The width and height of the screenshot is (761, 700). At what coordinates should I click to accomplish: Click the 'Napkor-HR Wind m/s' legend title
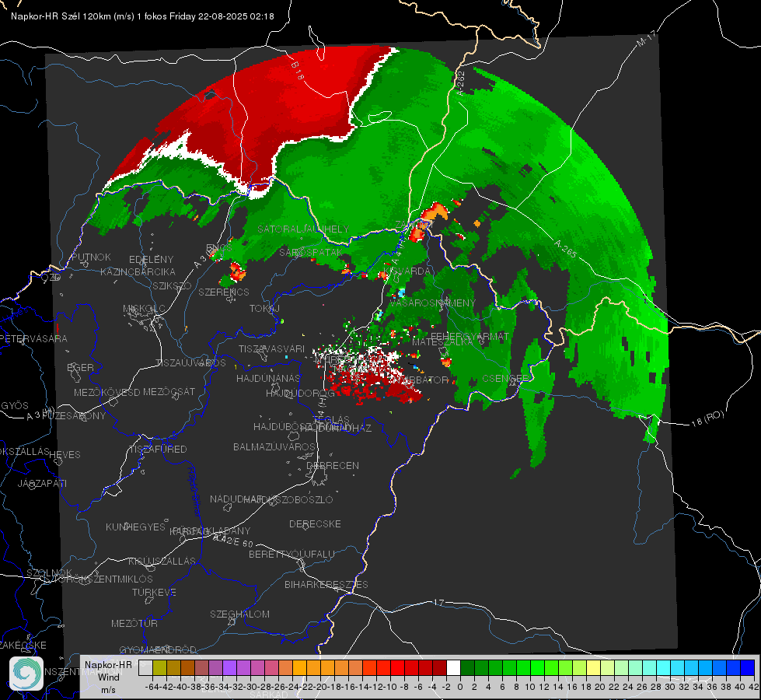pyautogui.click(x=108, y=677)
